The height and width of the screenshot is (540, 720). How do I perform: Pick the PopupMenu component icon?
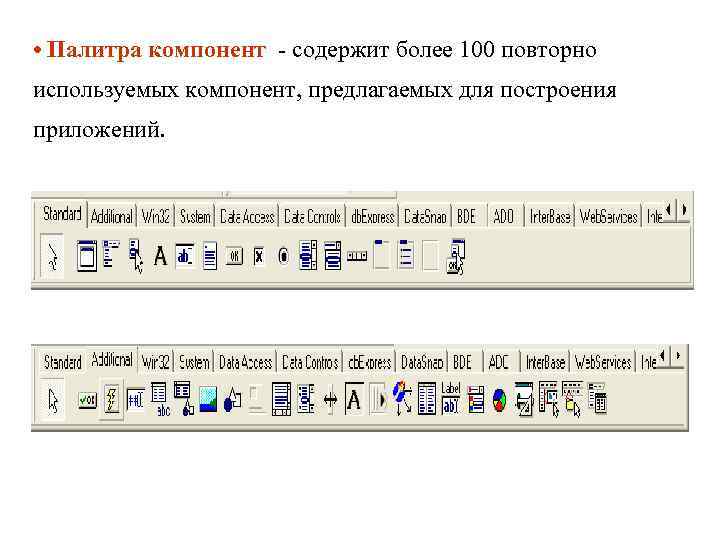[x=136, y=256]
